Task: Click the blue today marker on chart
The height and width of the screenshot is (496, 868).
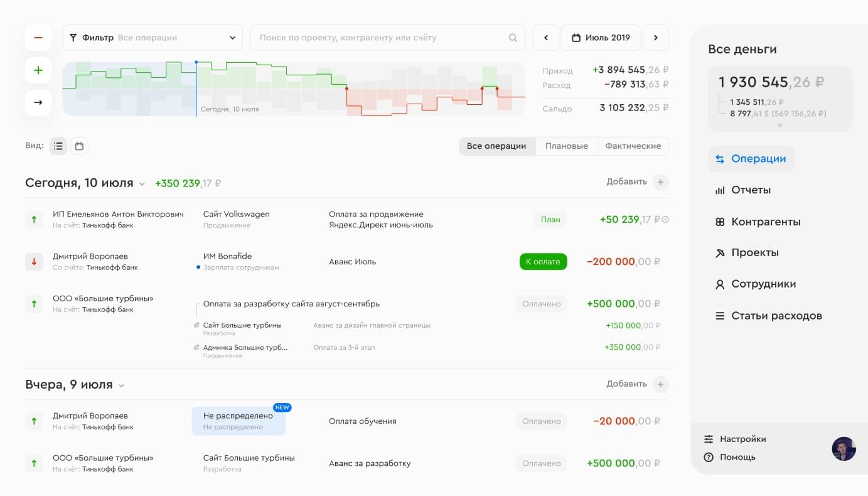Action: (x=196, y=63)
